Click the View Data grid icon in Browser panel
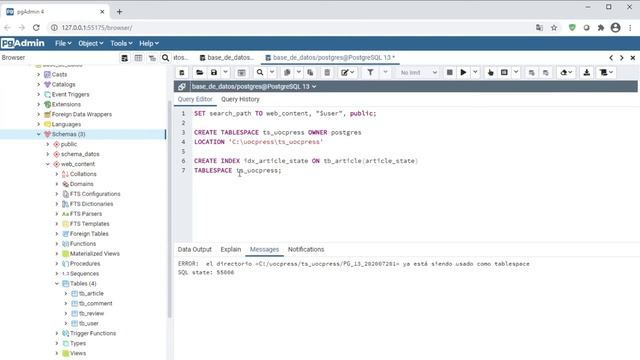The width and height of the screenshot is (640, 360). (x=138, y=58)
